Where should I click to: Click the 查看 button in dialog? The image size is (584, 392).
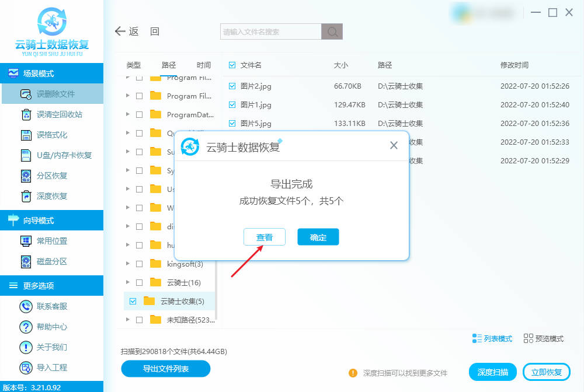click(265, 237)
